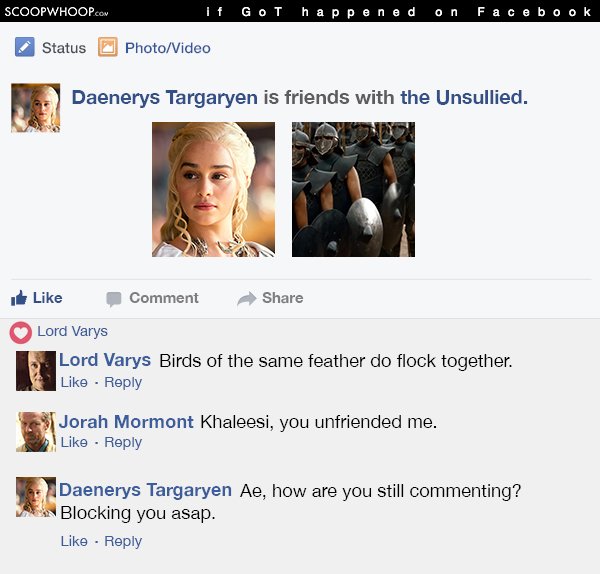Reply to Lord Varys's comment
This screenshot has width=600, height=574.
click(123, 382)
